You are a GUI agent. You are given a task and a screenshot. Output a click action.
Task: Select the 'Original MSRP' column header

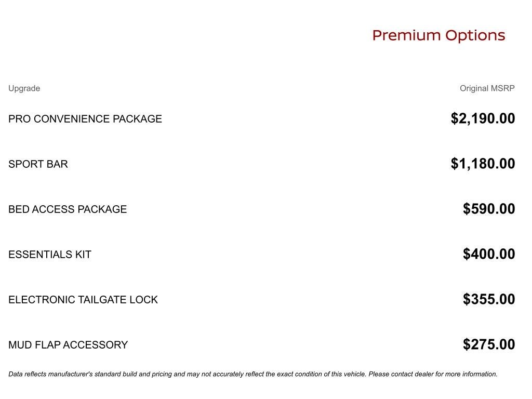pyautogui.click(x=487, y=88)
